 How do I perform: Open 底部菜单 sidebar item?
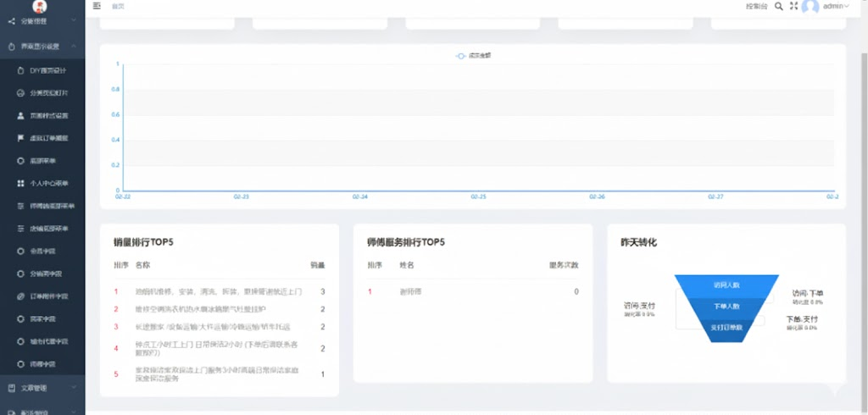click(x=42, y=160)
